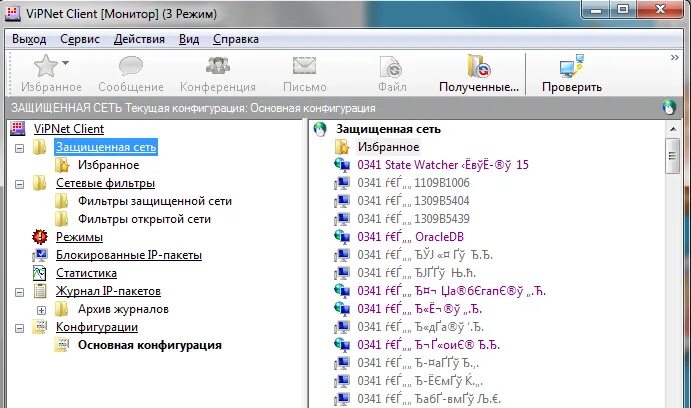Viewport: 691px width, 408px height.
Task: Click the Блокированные IP-пакеты monitor icon
Action: [x=40, y=255]
